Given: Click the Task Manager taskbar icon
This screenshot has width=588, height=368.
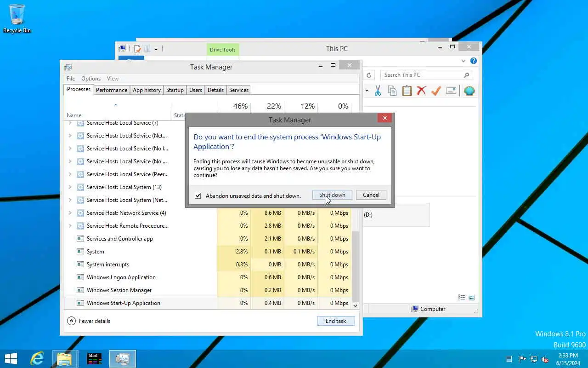Looking at the screenshot, I should [122, 359].
